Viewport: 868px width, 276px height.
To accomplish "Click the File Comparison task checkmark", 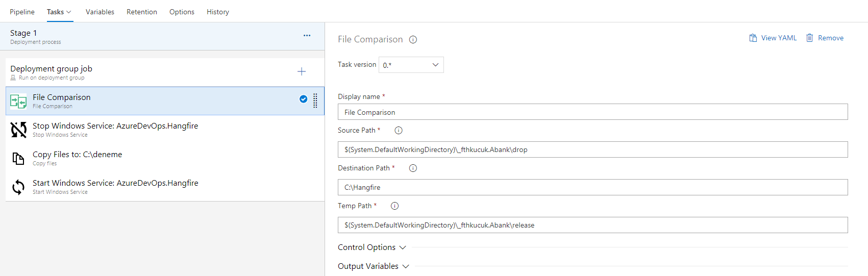I will point(303,99).
